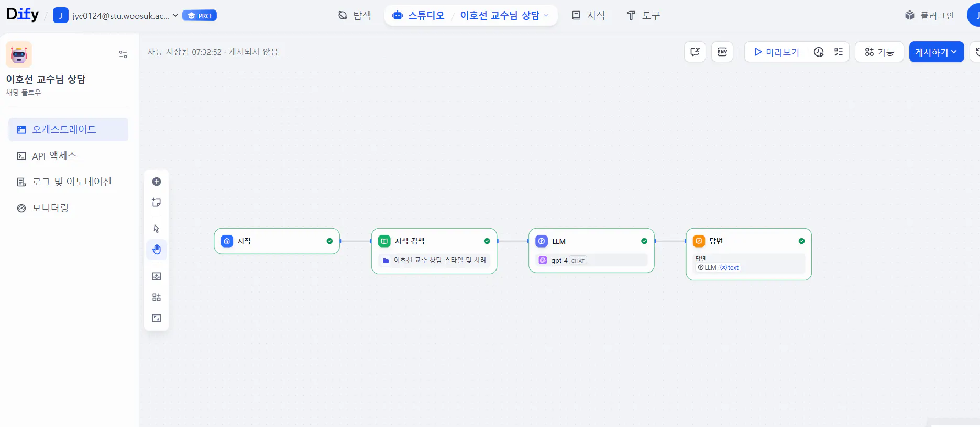Click the add node plus icon
This screenshot has width=980, height=427.
click(157, 182)
